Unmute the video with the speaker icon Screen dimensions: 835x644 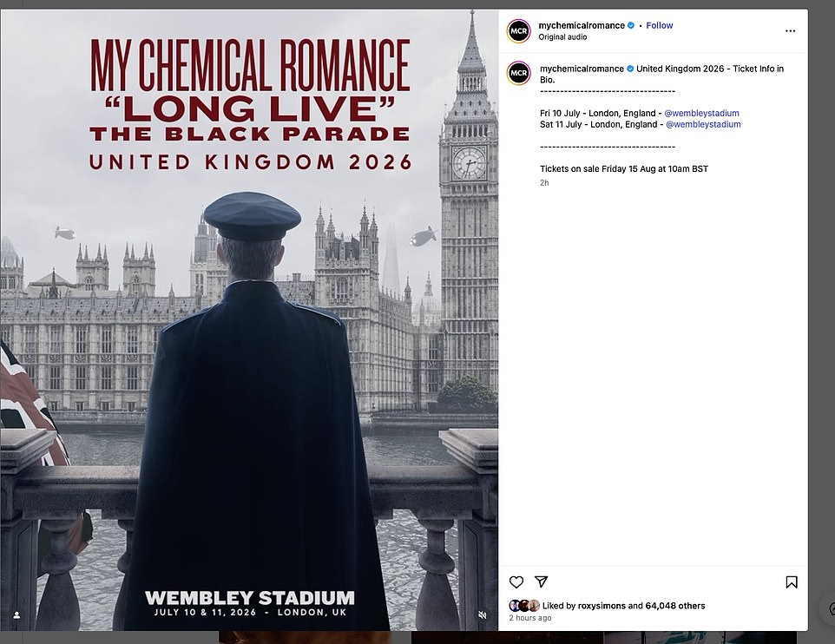[x=483, y=614]
